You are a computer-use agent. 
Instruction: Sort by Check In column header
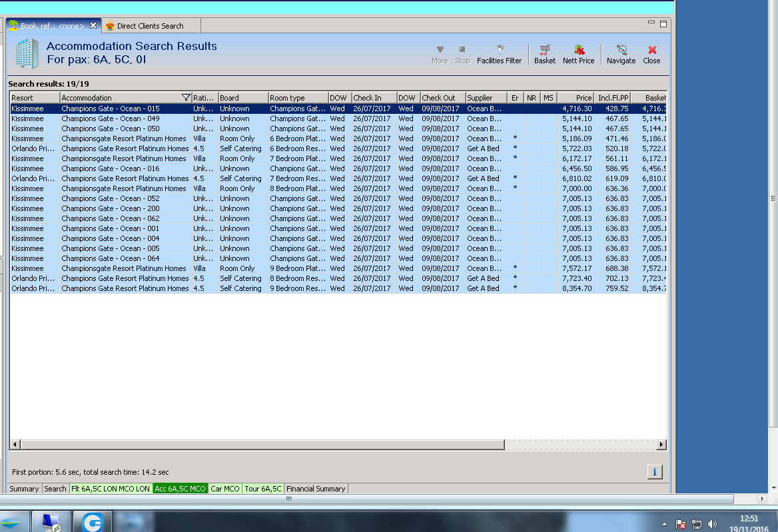[x=374, y=98]
